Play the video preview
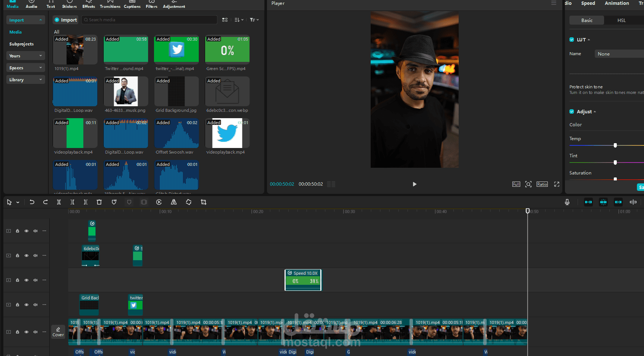Viewport: 644px width, 356px height. (414, 184)
